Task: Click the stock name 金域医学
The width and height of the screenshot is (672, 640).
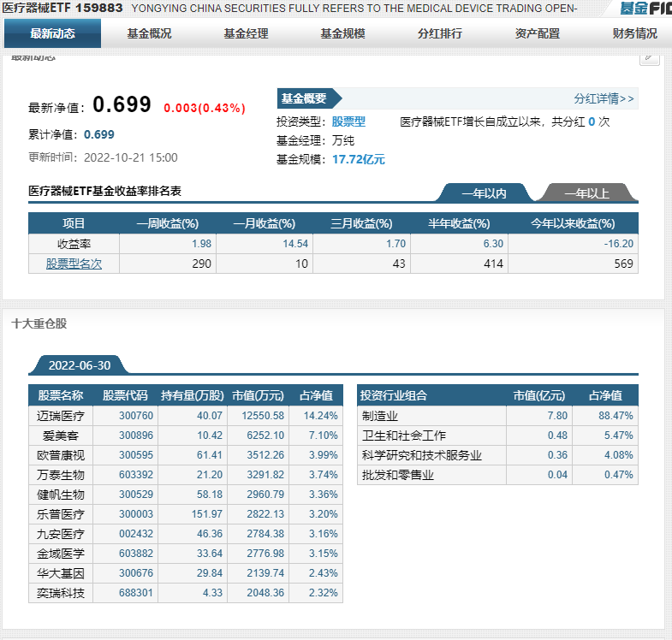Action: coord(61,554)
